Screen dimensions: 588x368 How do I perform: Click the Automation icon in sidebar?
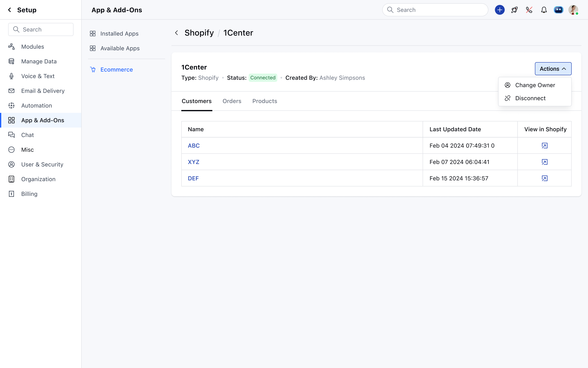point(11,105)
